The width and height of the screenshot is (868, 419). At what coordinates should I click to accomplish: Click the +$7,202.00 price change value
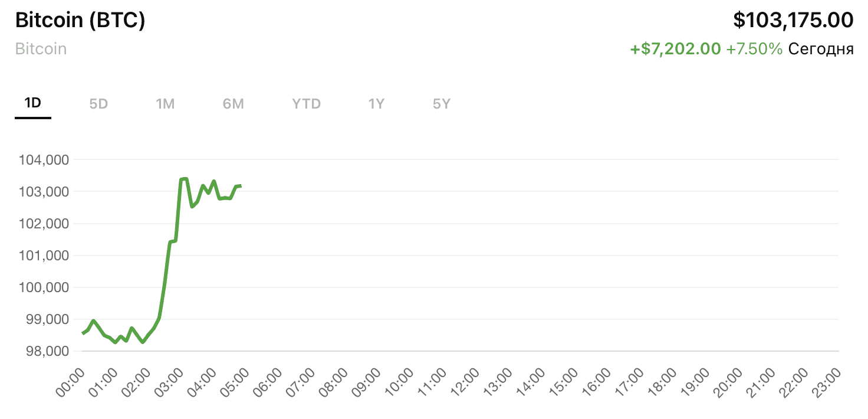[x=675, y=49]
